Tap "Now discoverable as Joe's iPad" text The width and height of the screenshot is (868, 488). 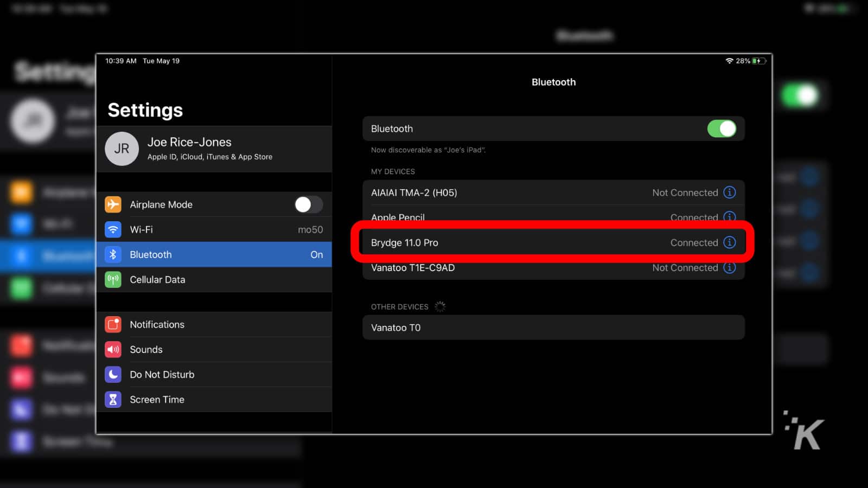428,150
